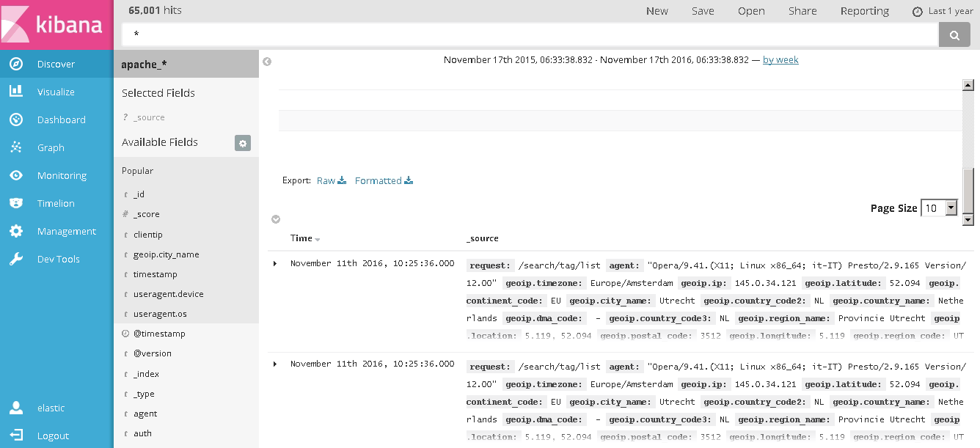980x448 pixels.
Task: Click New in top menu
Action: (657, 11)
